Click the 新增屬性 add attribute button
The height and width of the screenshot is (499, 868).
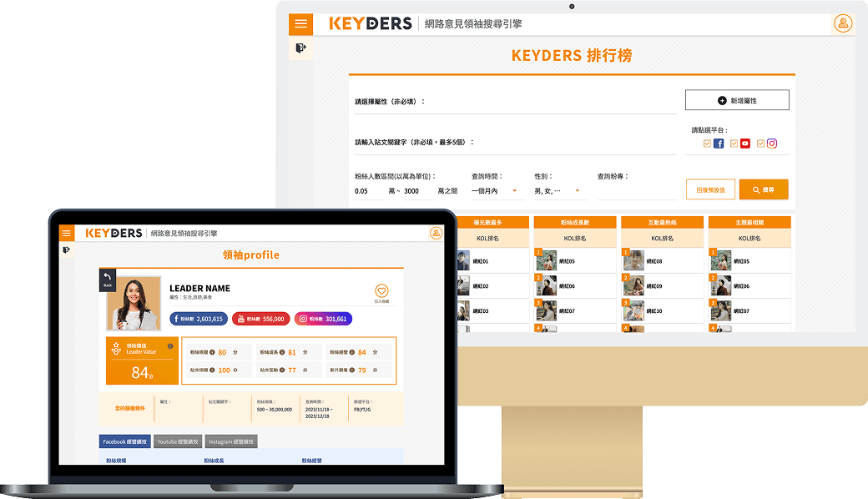click(x=737, y=100)
